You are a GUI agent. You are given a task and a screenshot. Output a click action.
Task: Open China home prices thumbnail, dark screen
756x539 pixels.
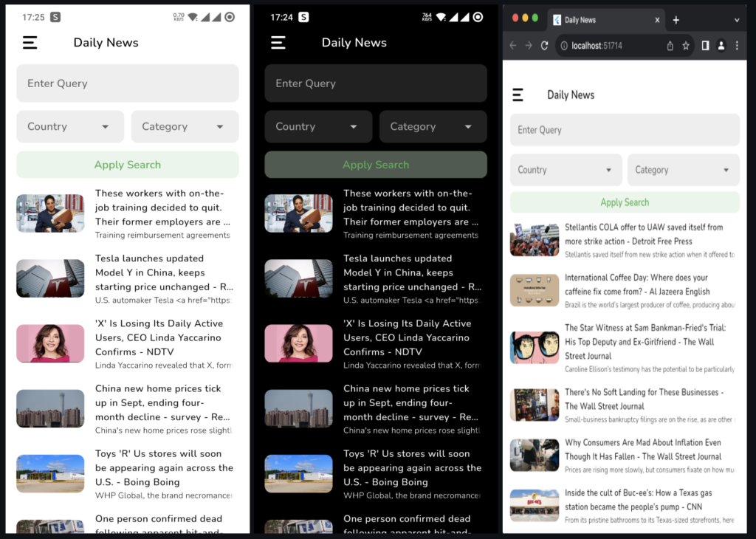[x=298, y=408]
